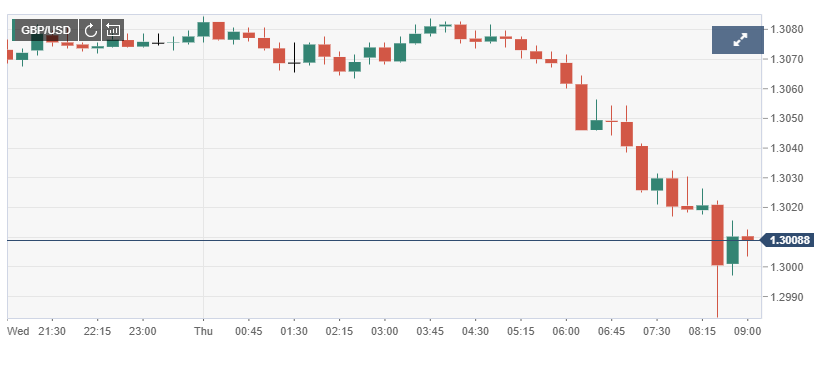The image size is (818, 369).
Task: Click the 09:00 time axis label
Action: tap(748, 331)
